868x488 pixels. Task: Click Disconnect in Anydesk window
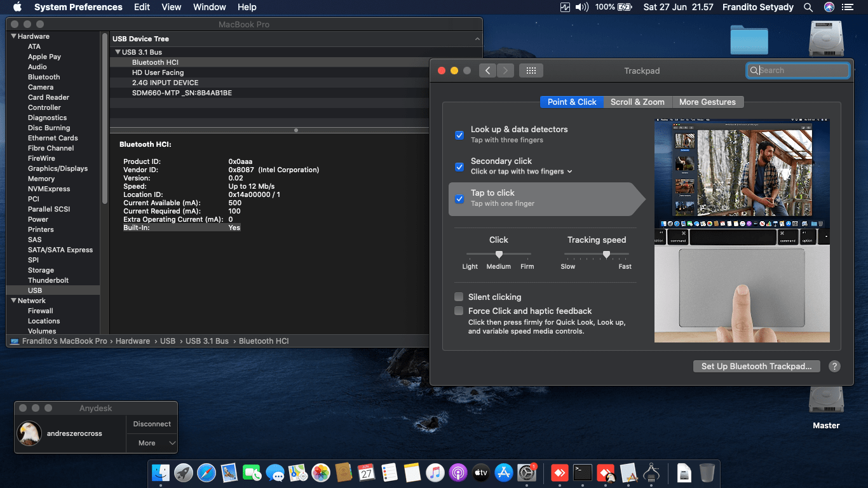152,424
